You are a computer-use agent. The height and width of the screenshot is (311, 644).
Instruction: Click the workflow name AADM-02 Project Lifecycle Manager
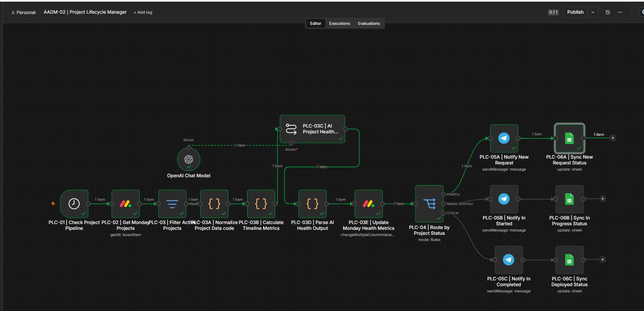(x=85, y=12)
